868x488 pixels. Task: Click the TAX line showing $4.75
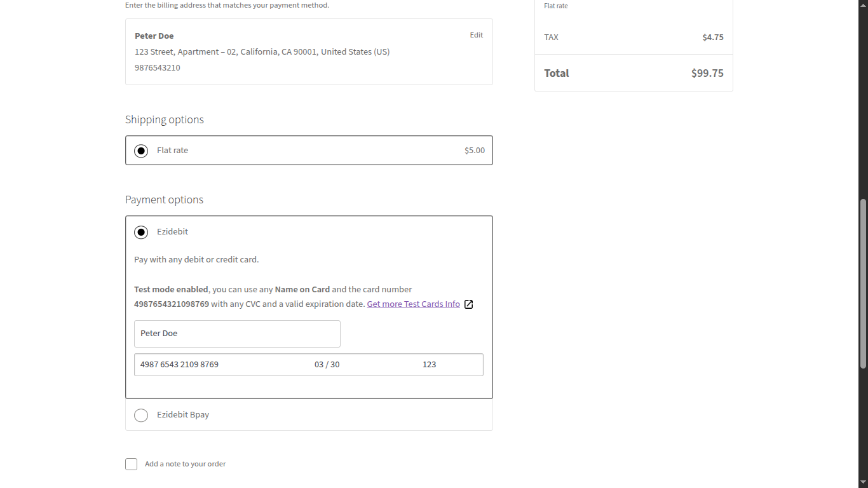pos(634,37)
